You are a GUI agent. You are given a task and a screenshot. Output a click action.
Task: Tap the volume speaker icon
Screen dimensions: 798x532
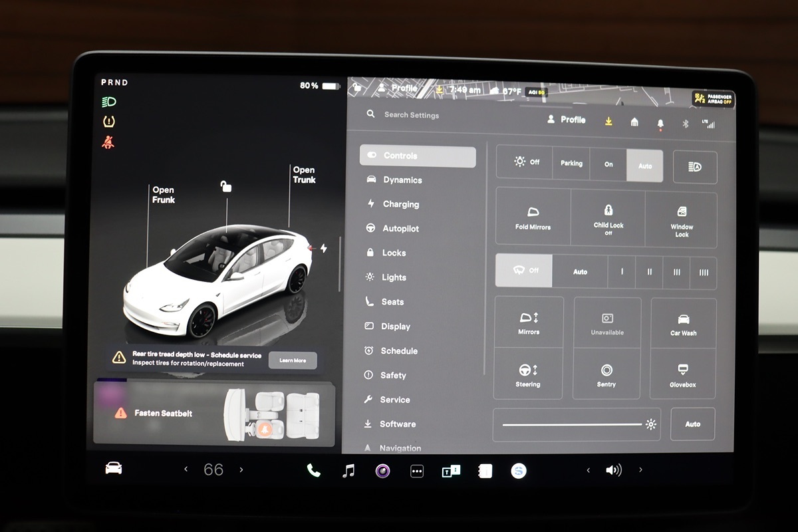point(613,470)
